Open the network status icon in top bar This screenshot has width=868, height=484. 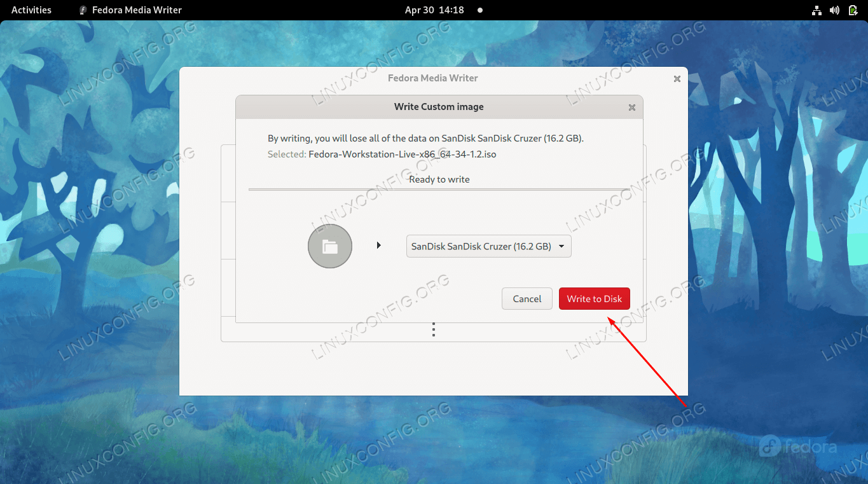[817, 10]
